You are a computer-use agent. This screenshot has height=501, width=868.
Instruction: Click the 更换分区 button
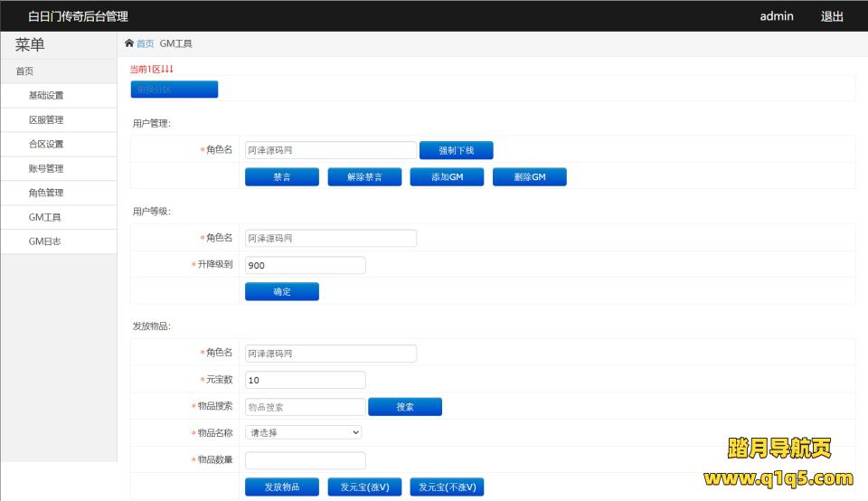coord(175,90)
